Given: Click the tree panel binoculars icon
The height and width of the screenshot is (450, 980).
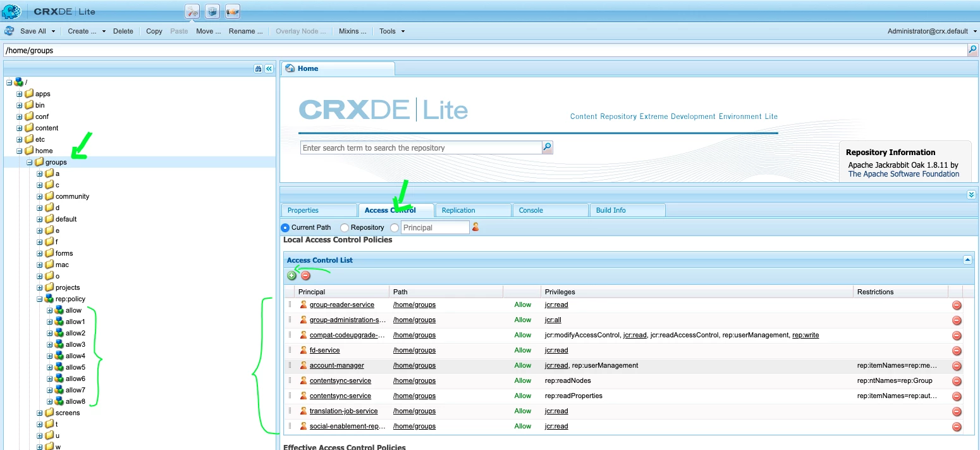Looking at the screenshot, I should click(x=258, y=68).
